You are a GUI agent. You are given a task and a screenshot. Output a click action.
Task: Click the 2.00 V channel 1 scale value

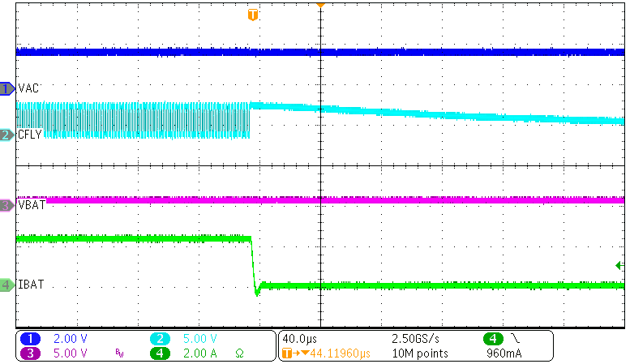(x=71, y=339)
